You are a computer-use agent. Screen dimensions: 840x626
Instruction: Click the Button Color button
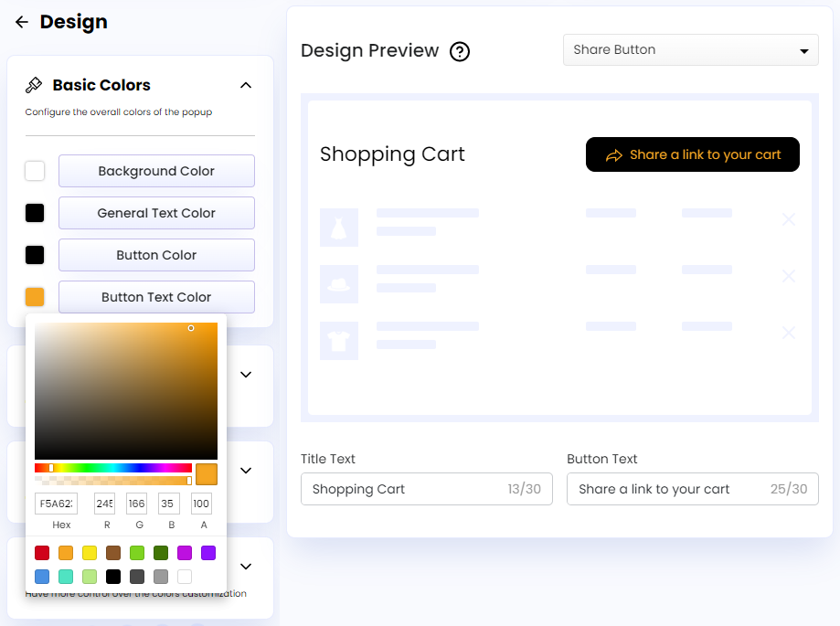click(156, 255)
